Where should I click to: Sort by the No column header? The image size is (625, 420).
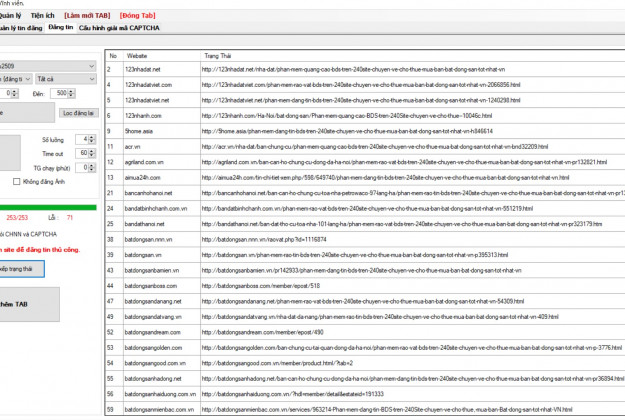pyautogui.click(x=114, y=56)
